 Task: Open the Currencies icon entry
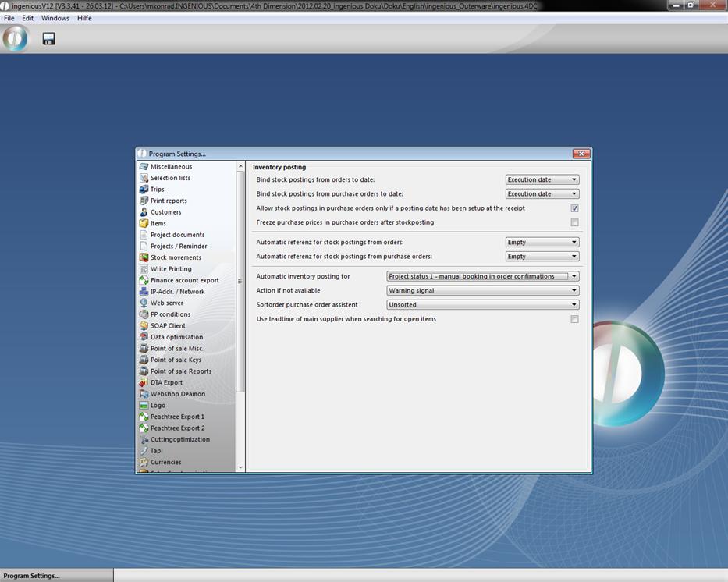(x=144, y=462)
